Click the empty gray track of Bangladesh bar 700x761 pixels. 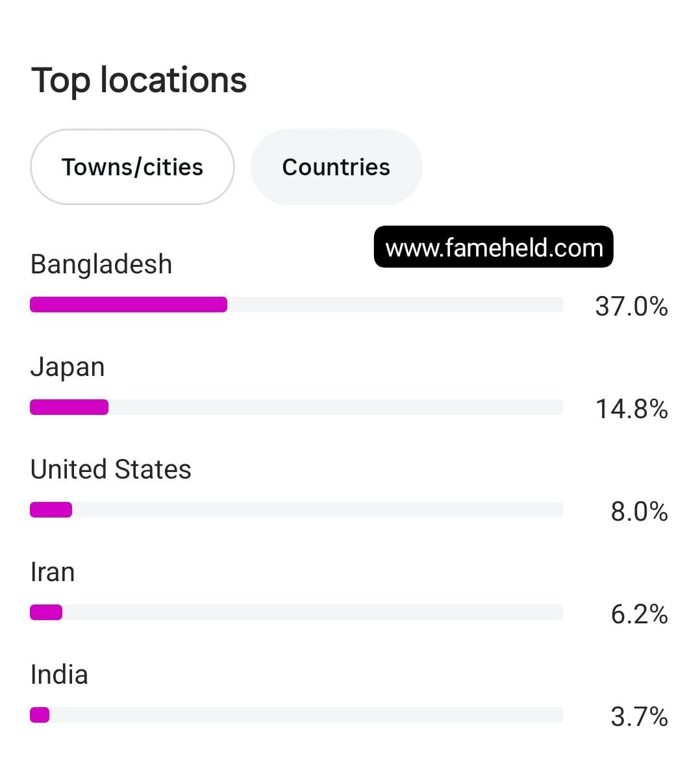pos(395,305)
